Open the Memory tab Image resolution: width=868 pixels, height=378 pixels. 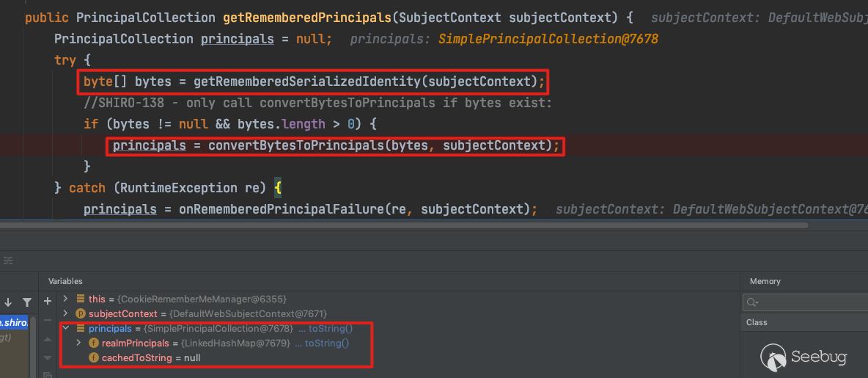coord(765,281)
